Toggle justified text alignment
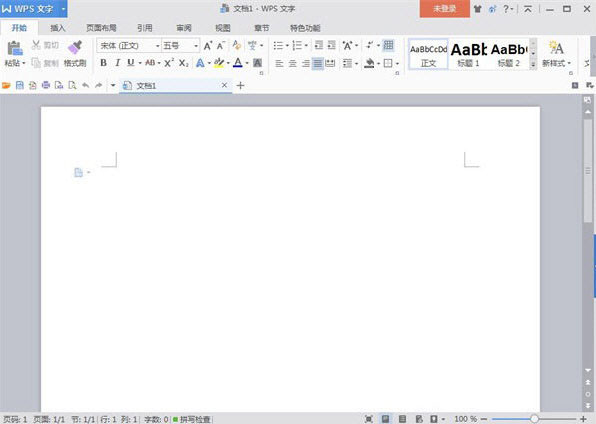 (317, 64)
